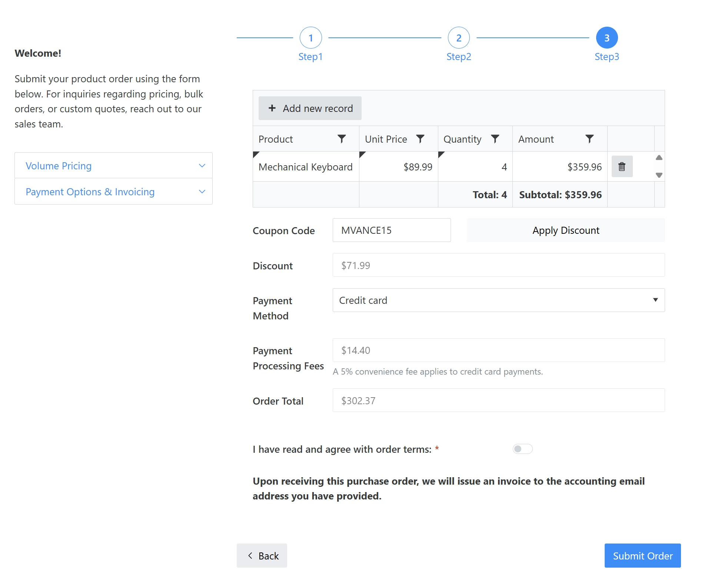
Task: Toggle the order terms agreement switch
Action: 522,449
